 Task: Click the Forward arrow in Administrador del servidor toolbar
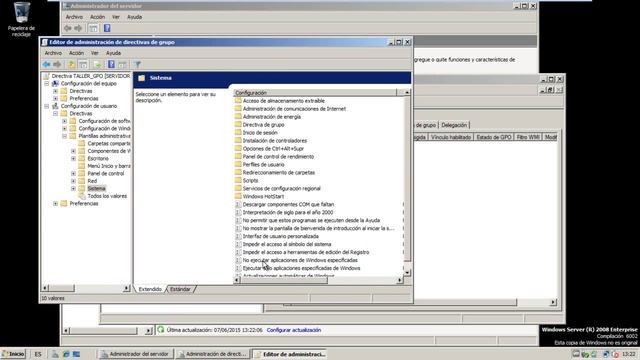coord(78,28)
